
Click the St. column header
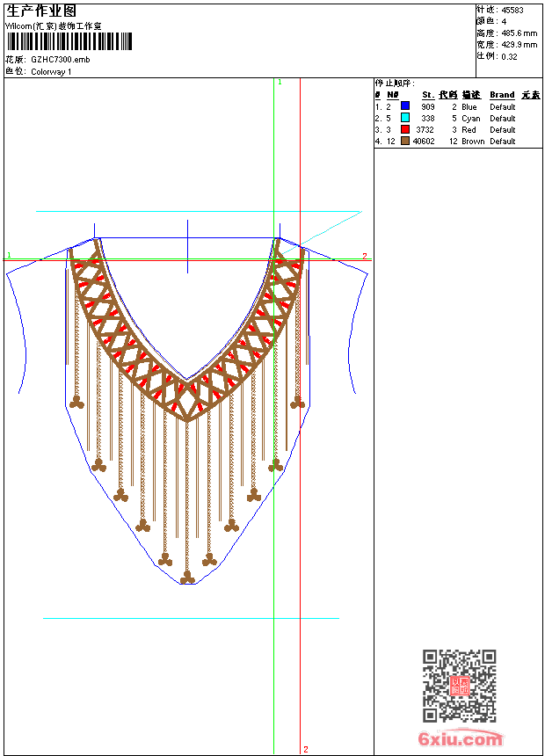click(x=427, y=95)
